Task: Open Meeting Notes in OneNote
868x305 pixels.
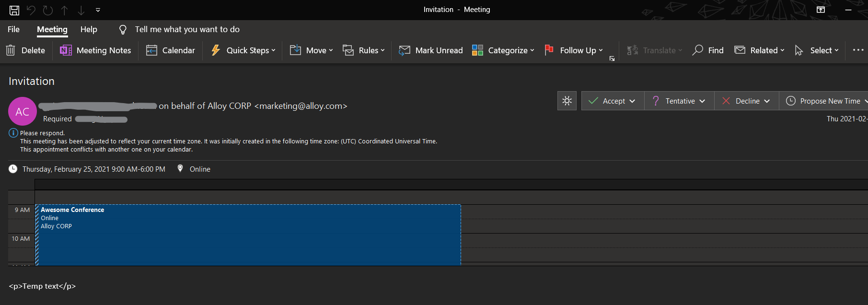Action: [x=95, y=50]
